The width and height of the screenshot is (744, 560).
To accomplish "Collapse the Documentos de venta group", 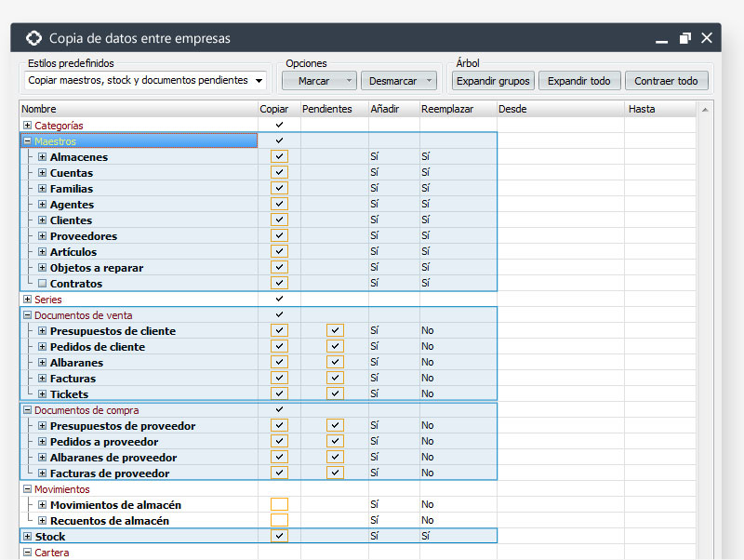I will pos(28,315).
